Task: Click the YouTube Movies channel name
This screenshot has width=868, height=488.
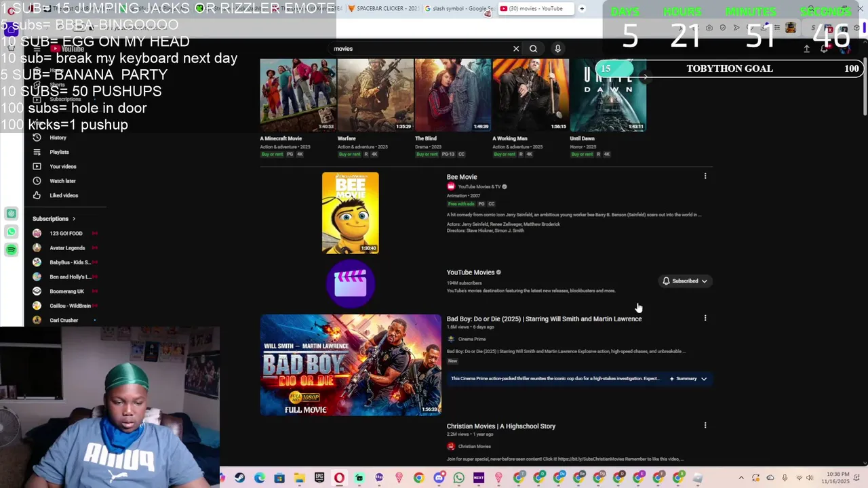Action: 471,272
